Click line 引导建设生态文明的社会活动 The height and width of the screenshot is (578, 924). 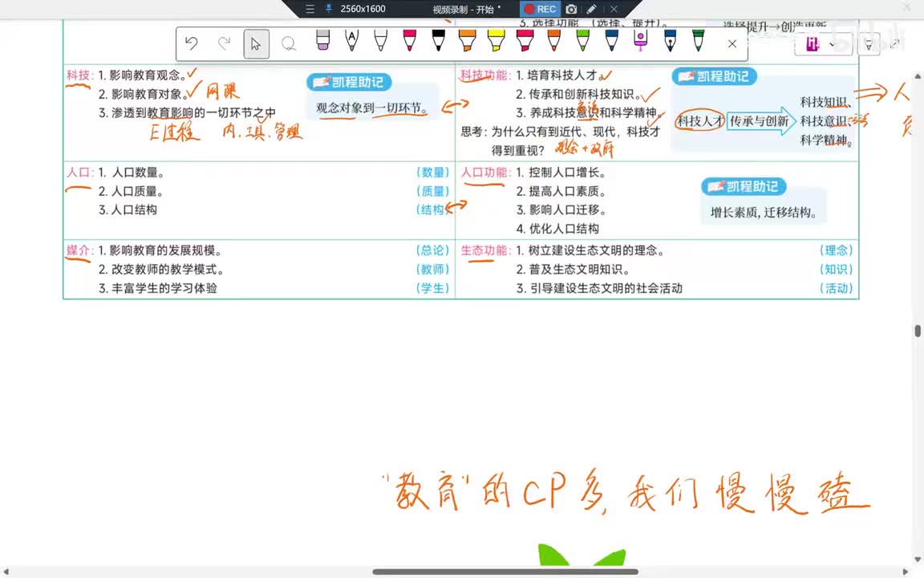599,288
